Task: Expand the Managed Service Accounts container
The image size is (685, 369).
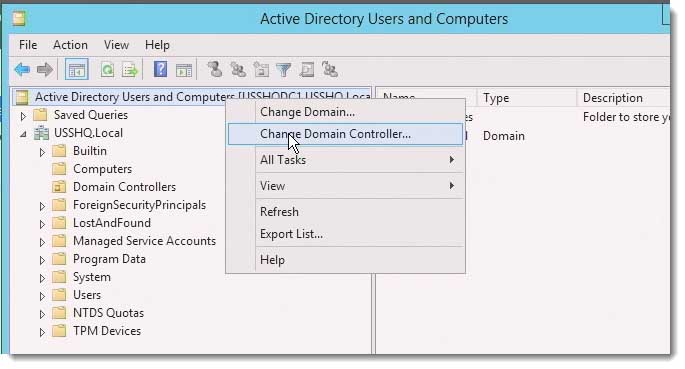Action: 42,242
